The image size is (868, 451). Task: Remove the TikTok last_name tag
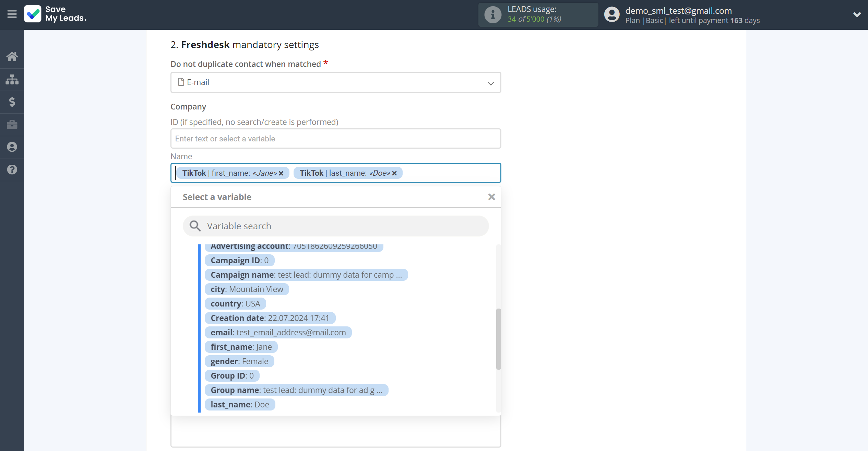[394, 173]
